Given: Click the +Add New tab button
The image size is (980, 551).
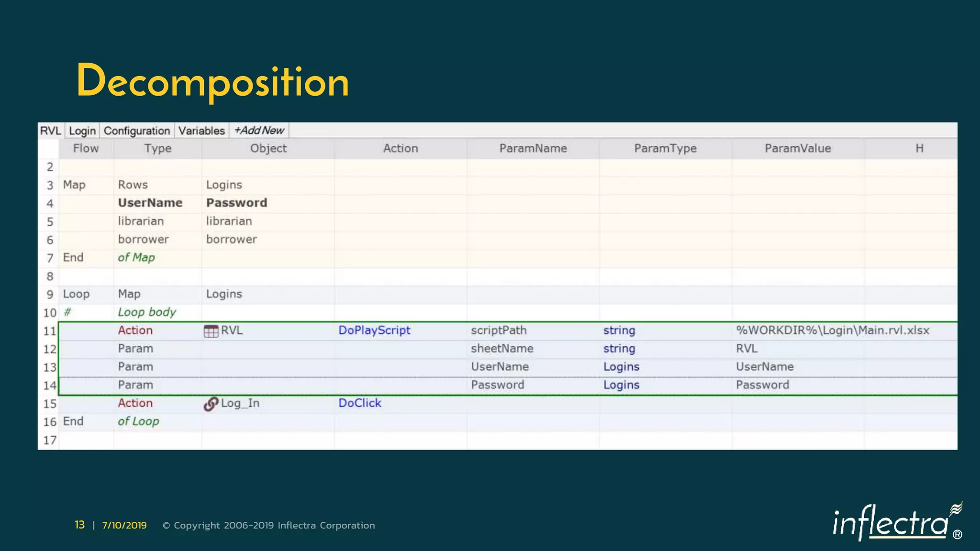Looking at the screenshot, I should (x=259, y=130).
